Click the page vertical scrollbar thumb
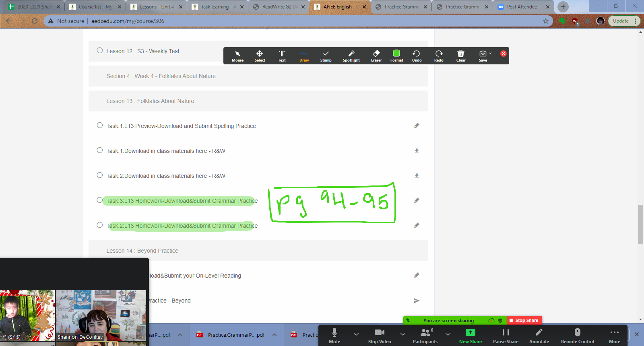The width and height of the screenshot is (644, 346). point(640,224)
